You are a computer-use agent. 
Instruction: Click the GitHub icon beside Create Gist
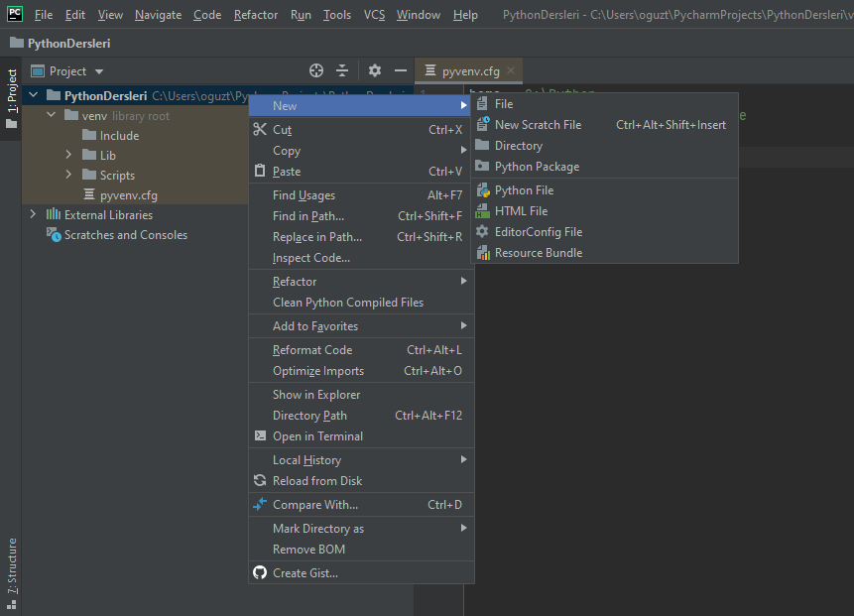click(x=260, y=573)
